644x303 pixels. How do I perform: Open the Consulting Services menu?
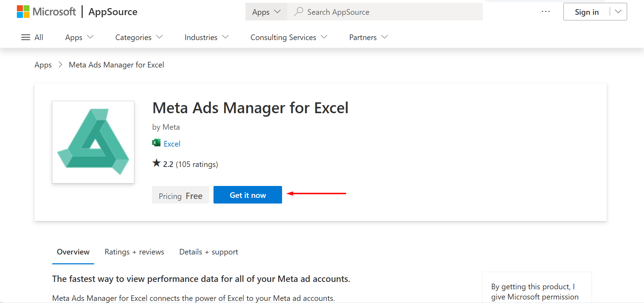click(288, 37)
